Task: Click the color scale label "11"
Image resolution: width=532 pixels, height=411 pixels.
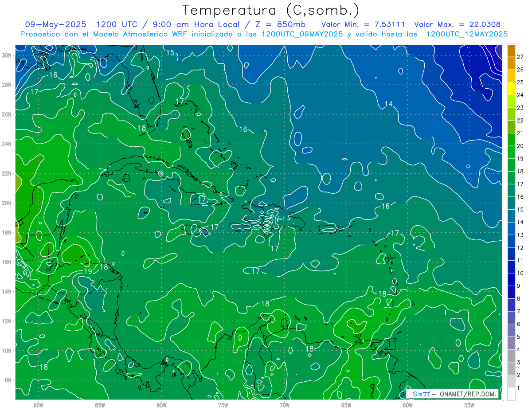Action: (x=520, y=261)
